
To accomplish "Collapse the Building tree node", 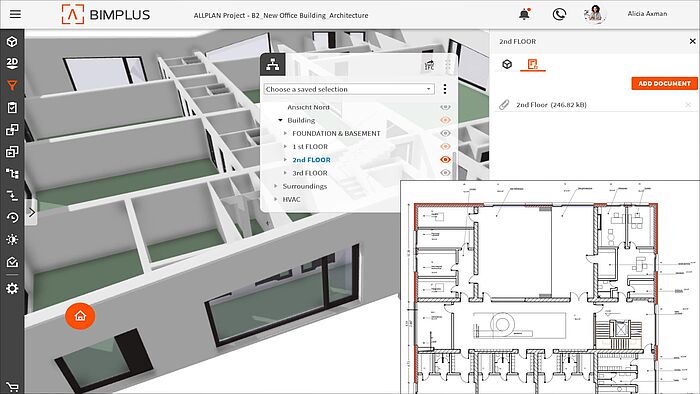I will [x=280, y=120].
